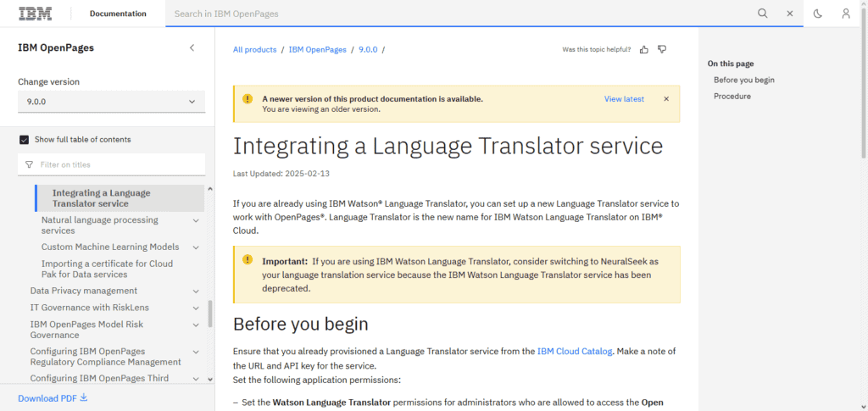The width and height of the screenshot is (868, 411).
Task: Go to All products breadcrumb
Action: coord(254,50)
